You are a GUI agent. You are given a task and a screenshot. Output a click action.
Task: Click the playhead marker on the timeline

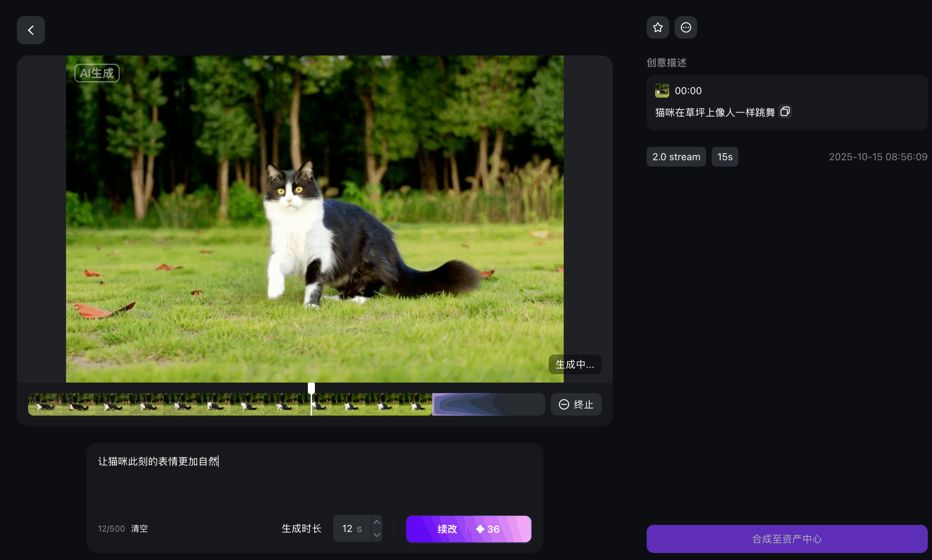pos(311,387)
